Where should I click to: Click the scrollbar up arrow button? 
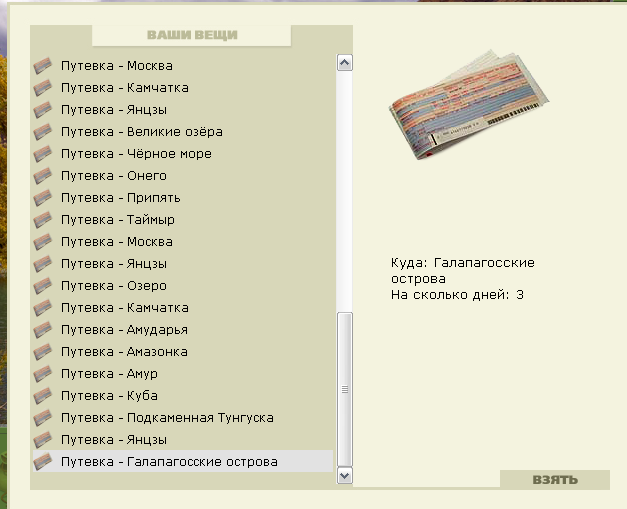click(345, 63)
